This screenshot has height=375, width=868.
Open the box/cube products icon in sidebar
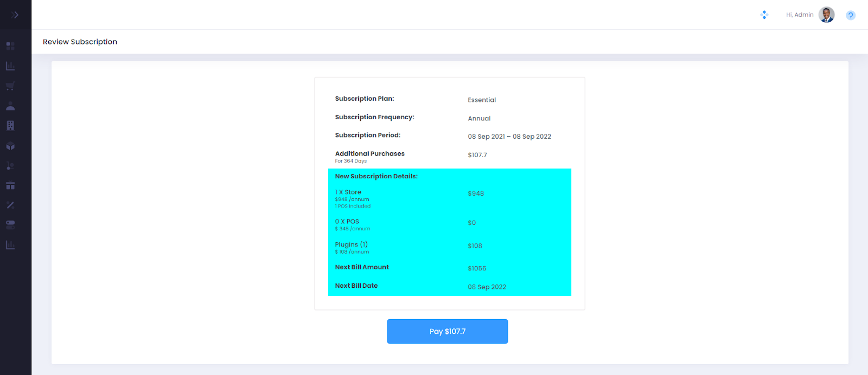(x=10, y=146)
